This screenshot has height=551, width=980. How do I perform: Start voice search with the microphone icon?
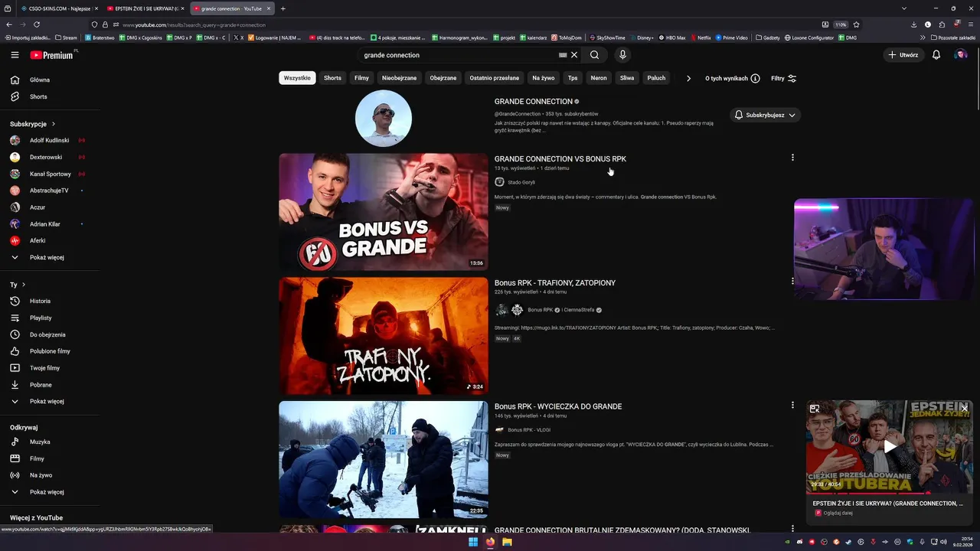[x=622, y=55]
